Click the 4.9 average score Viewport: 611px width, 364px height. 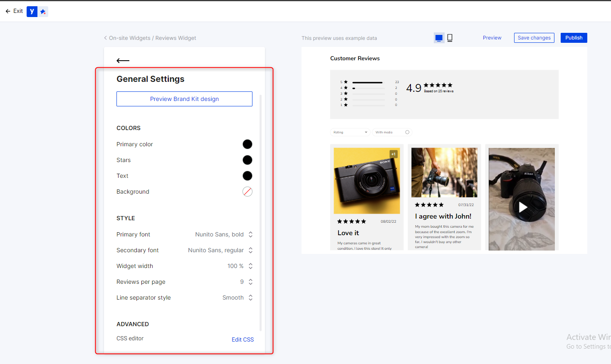(414, 88)
